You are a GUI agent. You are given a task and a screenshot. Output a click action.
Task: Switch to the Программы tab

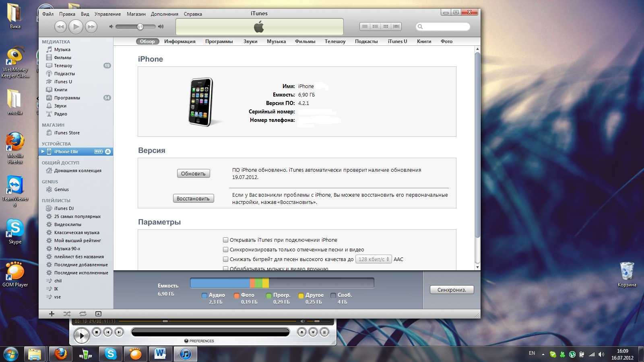(219, 41)
